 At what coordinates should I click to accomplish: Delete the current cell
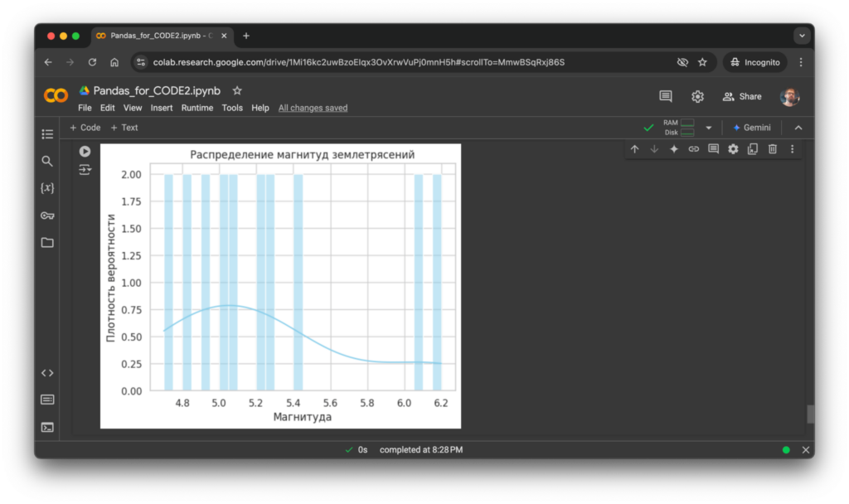pyautogui.click(x=772, y=148)
